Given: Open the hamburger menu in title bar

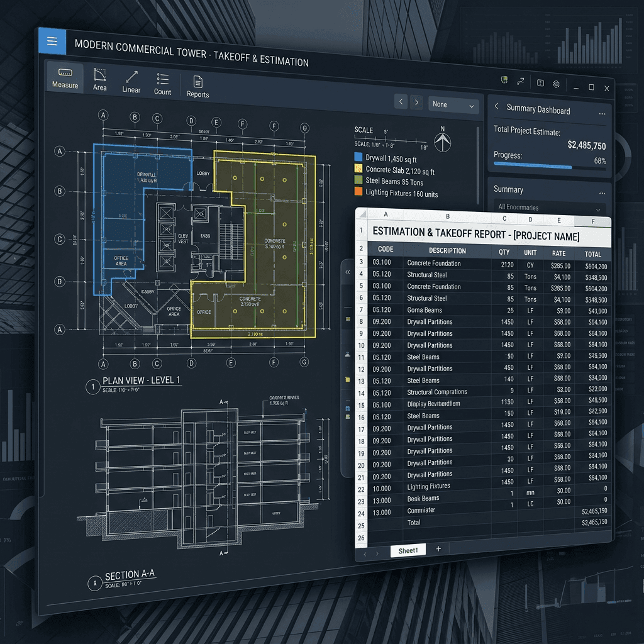Looking at the screenshot, I should tap(52, 41).
